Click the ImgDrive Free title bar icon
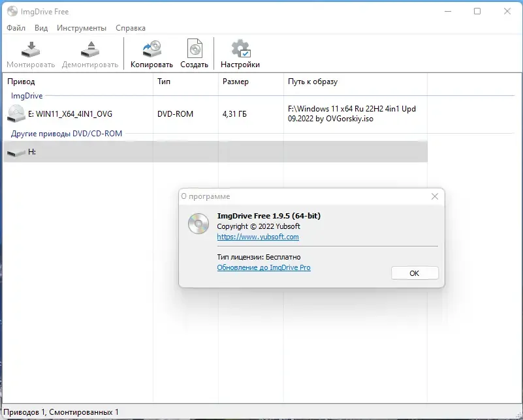 click(x=12, y=11)
